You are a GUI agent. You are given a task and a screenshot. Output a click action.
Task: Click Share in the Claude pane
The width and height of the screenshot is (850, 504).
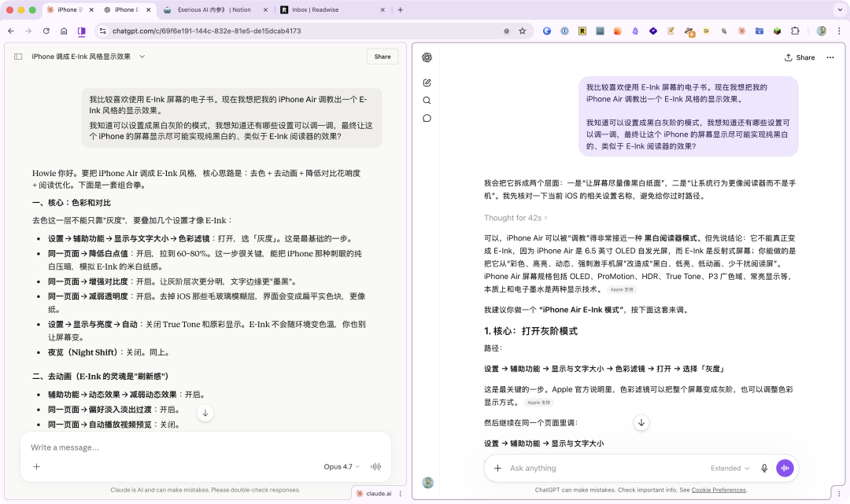pyautogui.click(x=382, y=57)
